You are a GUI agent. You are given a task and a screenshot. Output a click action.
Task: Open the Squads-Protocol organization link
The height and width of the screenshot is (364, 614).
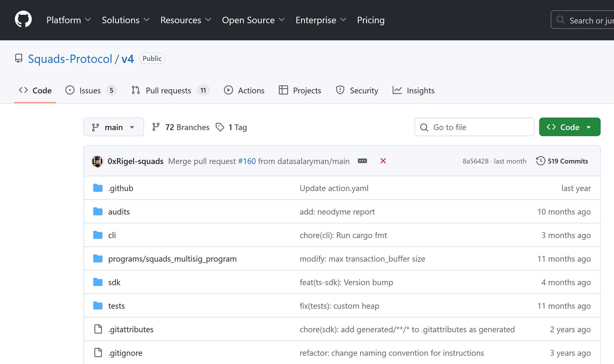pyautogui.click(x=70, y=59)
